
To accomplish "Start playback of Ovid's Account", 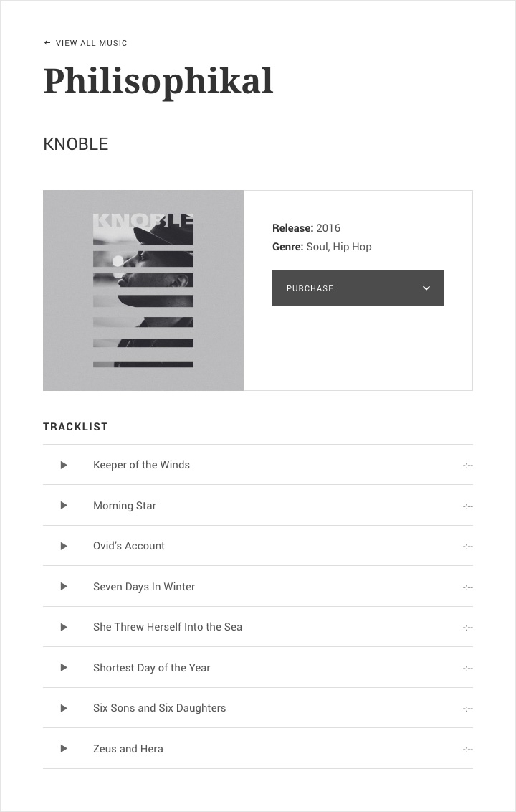I will click(64, 546).
